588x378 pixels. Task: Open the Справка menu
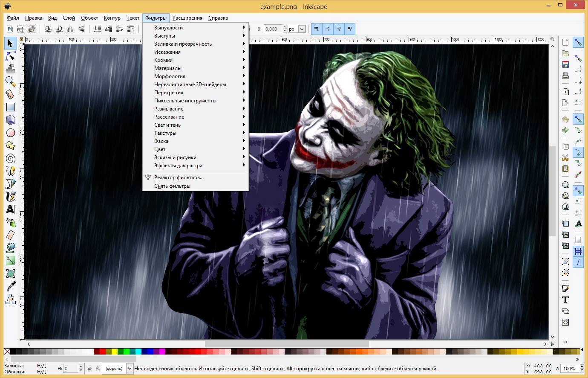(x=218, y=18)
